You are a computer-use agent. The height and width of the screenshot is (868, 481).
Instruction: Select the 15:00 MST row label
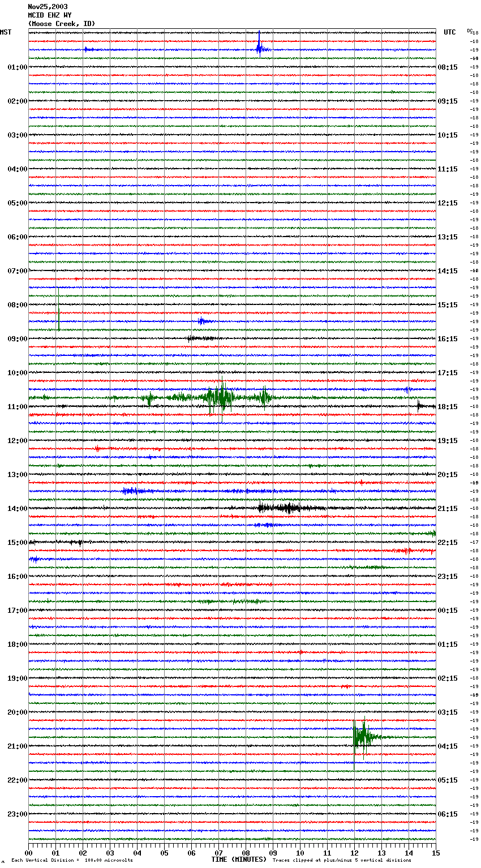click(x=18, y=543)
